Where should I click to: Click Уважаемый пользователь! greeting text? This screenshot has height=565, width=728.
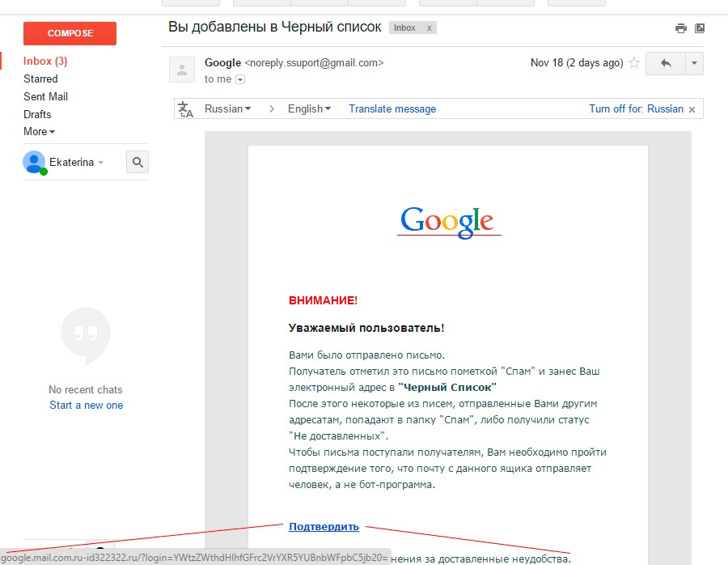pos(366,328)
